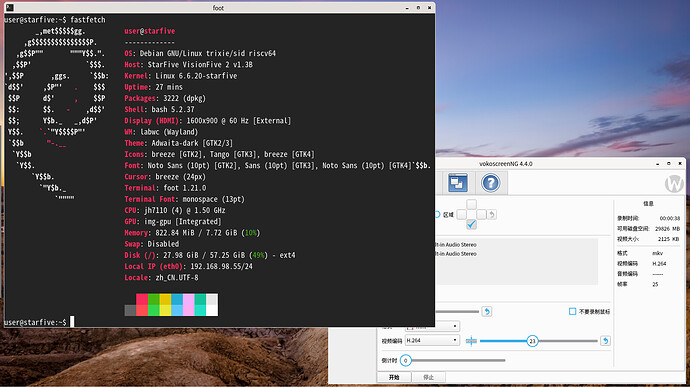Click the right area adjustment box

click(481, 215)
